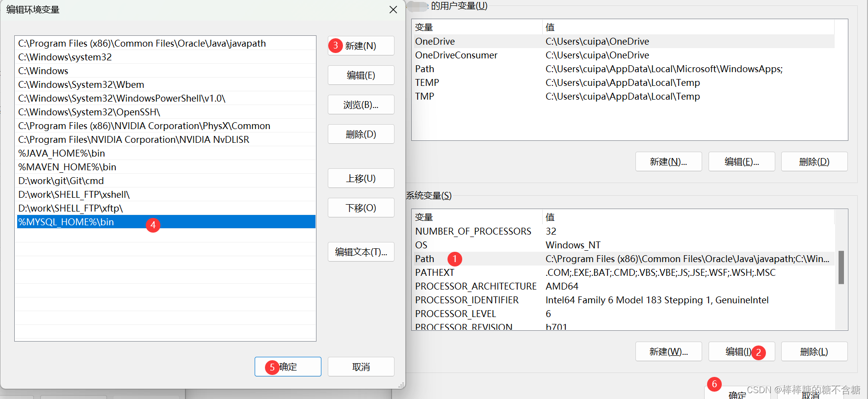
Task: Select the System32\OpenSSH entry
Action: 166,112
